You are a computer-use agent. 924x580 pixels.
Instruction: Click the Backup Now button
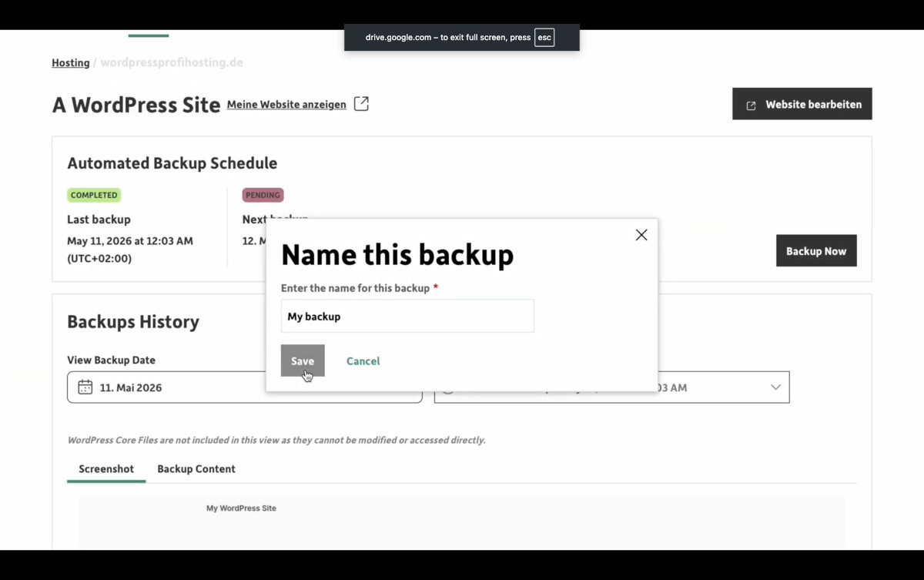[x=816, y=251]
